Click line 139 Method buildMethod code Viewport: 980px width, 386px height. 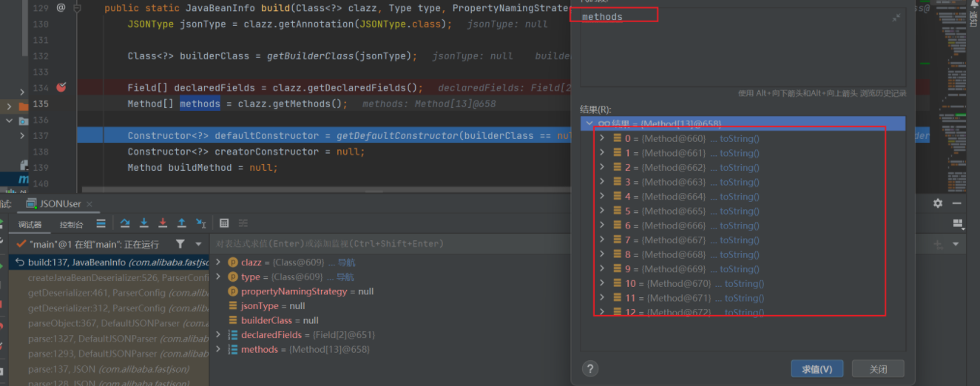tap(202, 168)
